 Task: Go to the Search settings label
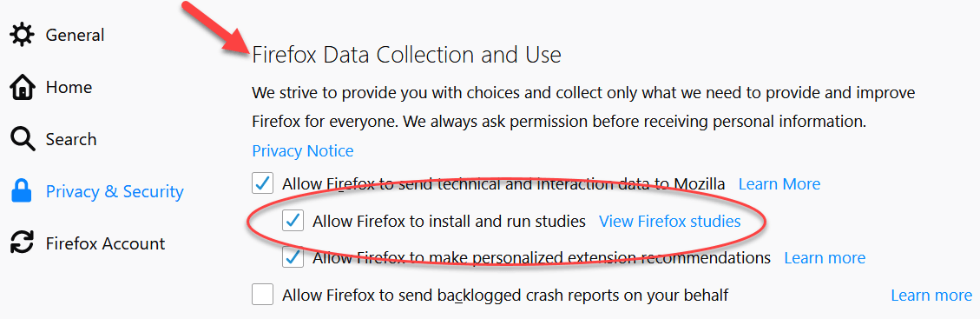tap(71, 139)
